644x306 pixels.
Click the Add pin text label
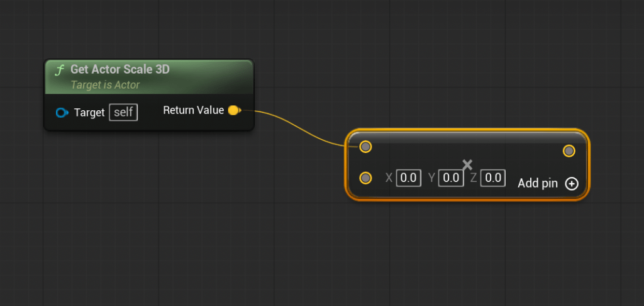pyautogui.click(x=537, y=184)
